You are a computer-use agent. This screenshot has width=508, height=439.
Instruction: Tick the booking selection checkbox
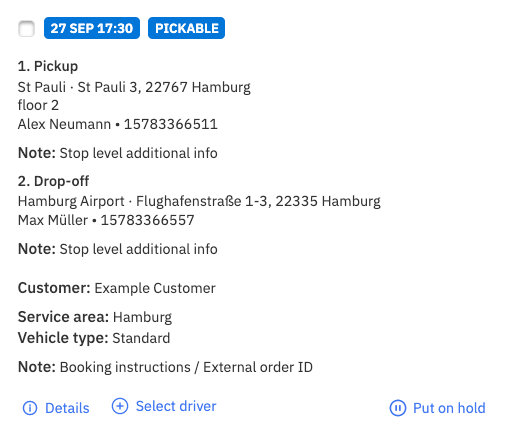pyautogui.click(x=26, y=29)
